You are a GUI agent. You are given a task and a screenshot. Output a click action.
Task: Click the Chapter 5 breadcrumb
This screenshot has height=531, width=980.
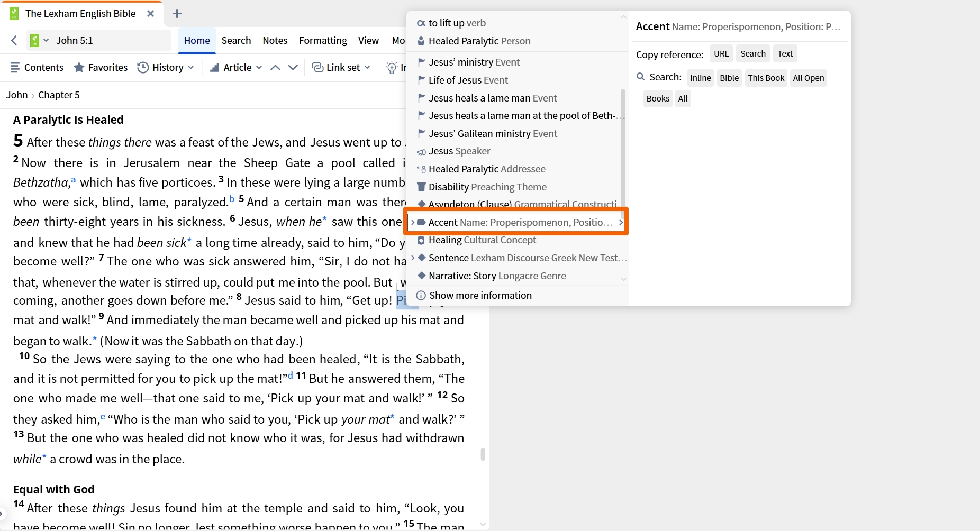59,95
